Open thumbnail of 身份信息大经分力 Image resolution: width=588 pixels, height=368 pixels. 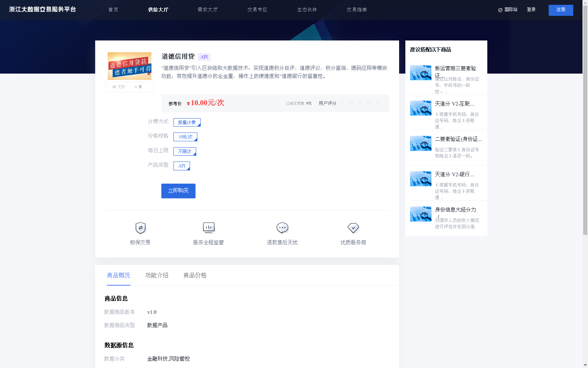(x=421, y=214)
